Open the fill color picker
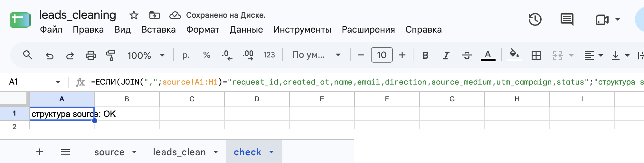 tap(514, 55)
